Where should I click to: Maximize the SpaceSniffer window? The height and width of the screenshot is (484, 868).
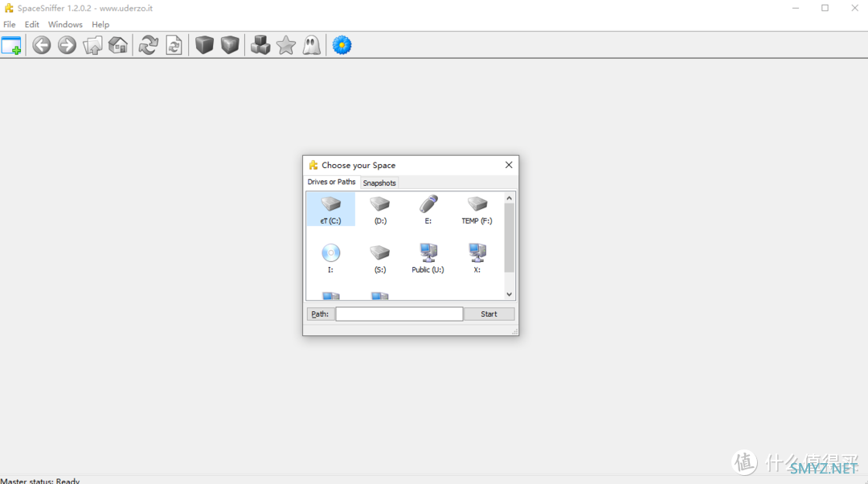coord(825,8)
